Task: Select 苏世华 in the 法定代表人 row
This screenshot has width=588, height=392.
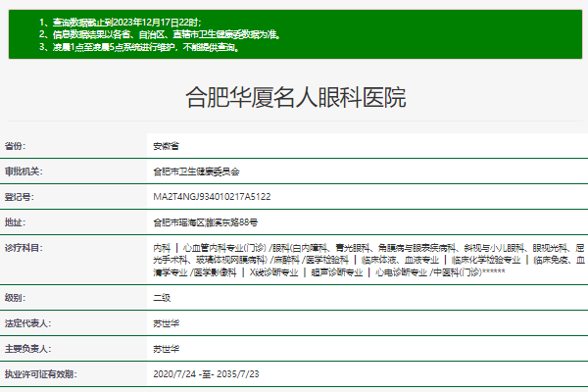Action: [x=167, y=323]
